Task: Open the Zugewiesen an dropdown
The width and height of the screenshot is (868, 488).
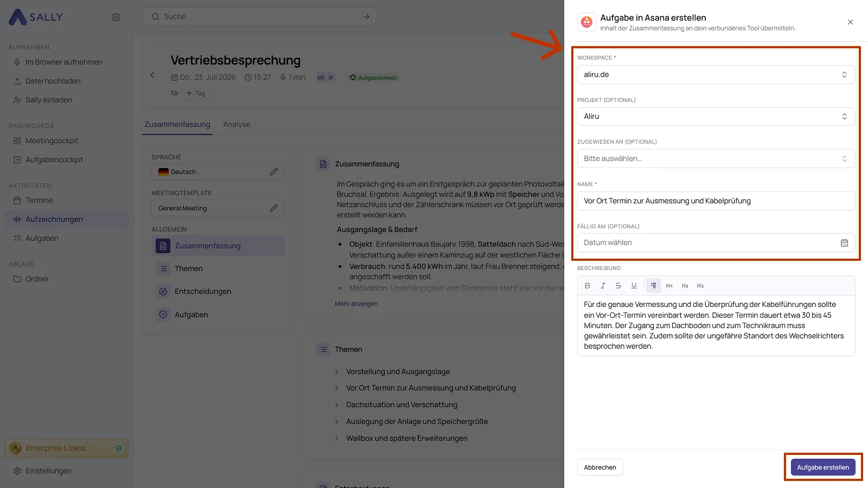Action: [716, 159]
